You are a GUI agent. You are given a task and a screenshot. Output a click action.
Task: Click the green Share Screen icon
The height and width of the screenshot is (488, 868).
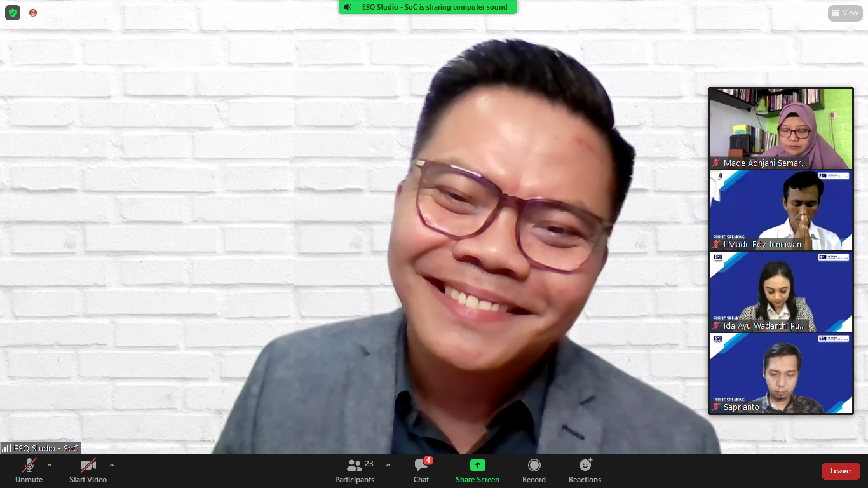tap(477, 465)
